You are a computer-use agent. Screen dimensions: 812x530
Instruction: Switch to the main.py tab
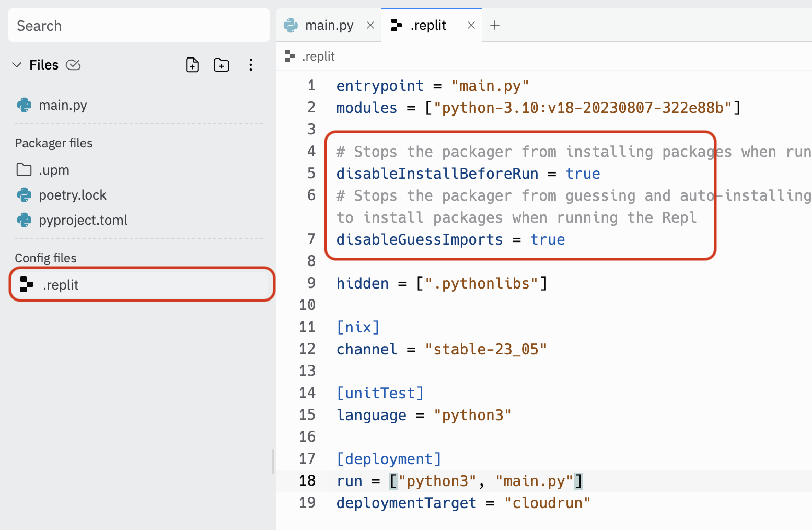point(329,25)
